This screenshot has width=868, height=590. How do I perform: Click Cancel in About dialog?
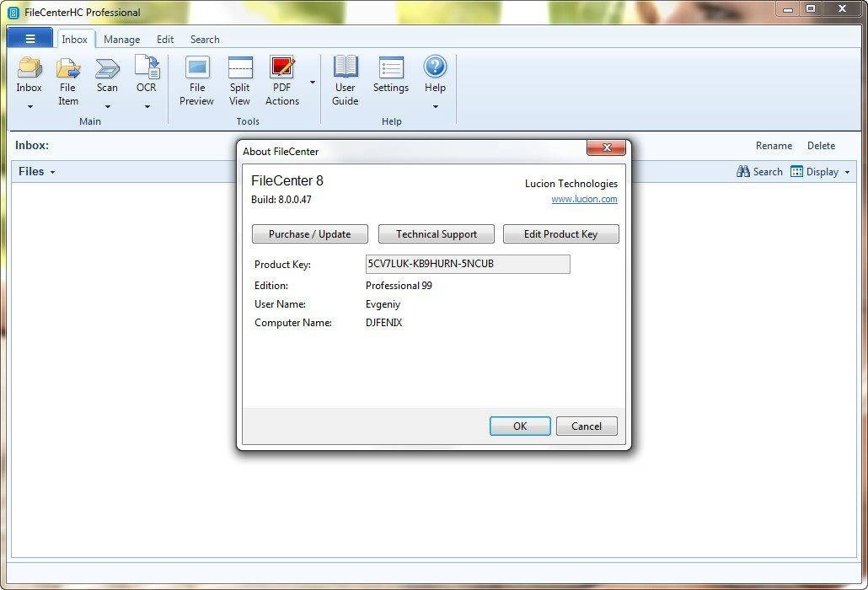pos(587,426)
